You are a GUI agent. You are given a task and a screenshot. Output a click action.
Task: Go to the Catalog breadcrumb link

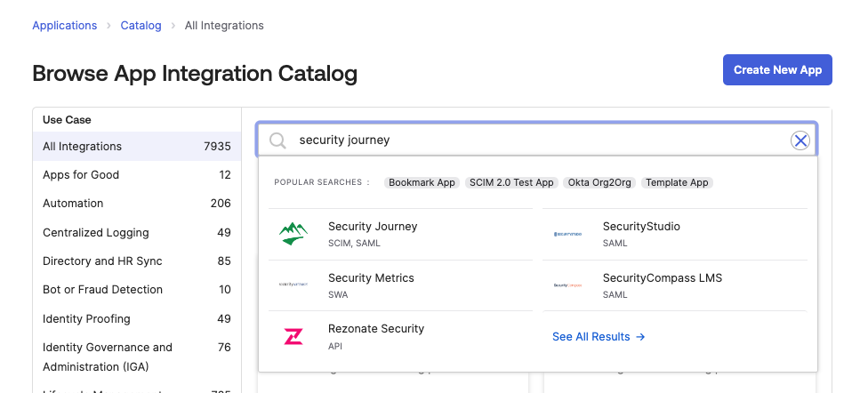click(x=141, y=26)
